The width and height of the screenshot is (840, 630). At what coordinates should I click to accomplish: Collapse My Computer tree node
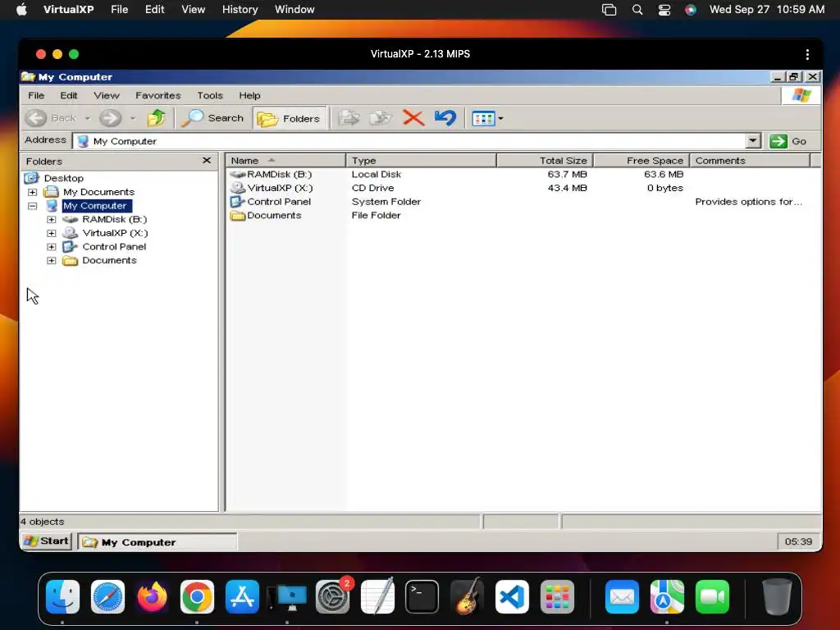click(32, 206)
